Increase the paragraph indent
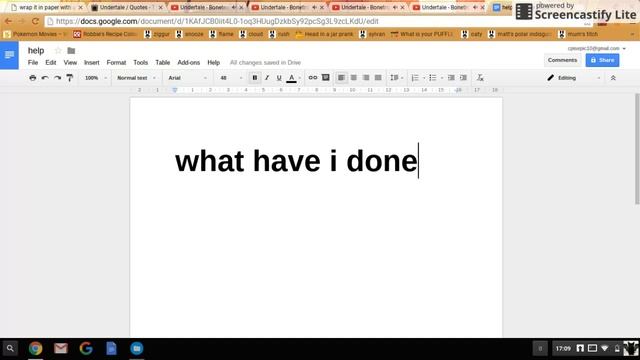The image size is (640, 360). click(x=463, y=78)
